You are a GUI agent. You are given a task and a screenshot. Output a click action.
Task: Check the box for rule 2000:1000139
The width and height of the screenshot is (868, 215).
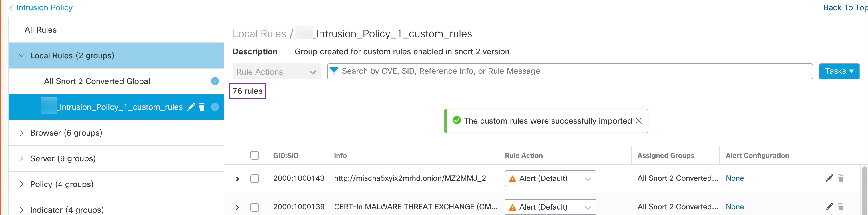point(255,207)
